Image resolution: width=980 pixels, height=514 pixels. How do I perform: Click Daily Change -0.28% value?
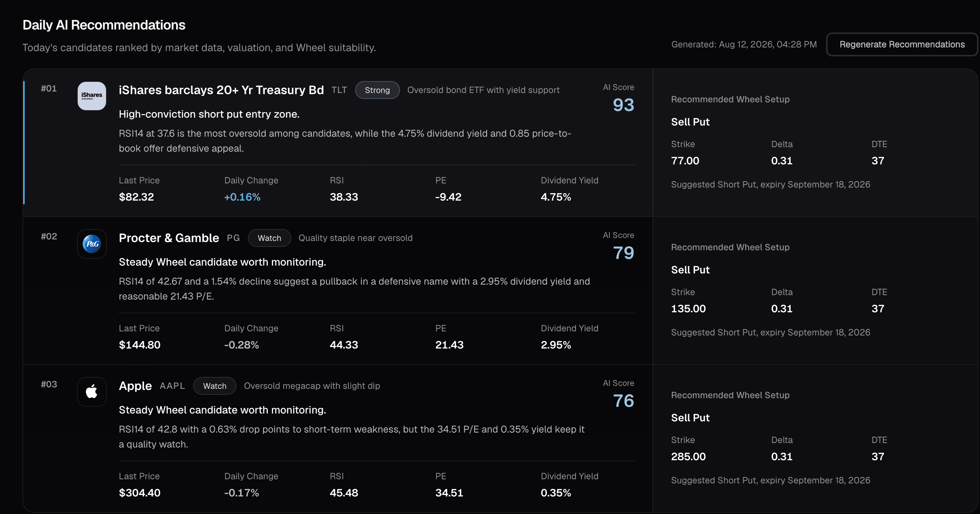point(242,345)
